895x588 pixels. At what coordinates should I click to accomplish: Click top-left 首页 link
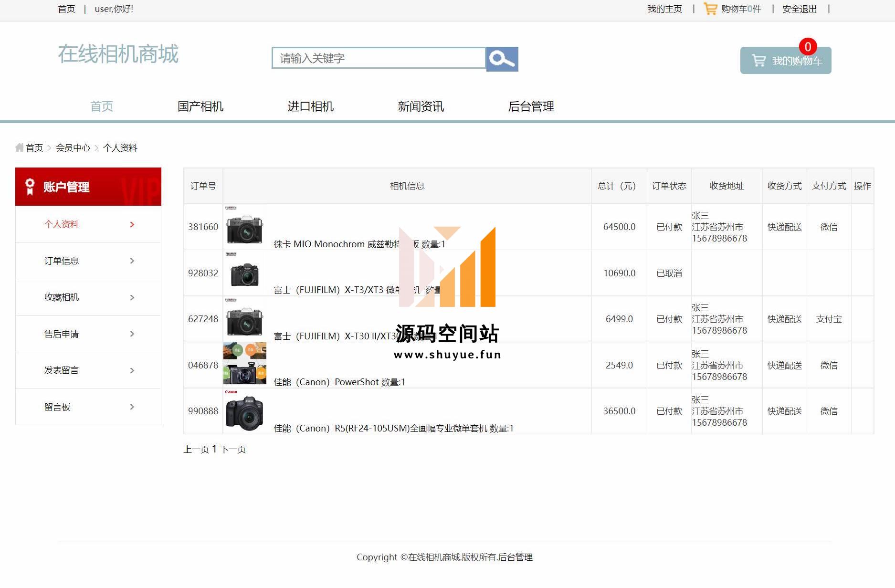click(66, 9)
